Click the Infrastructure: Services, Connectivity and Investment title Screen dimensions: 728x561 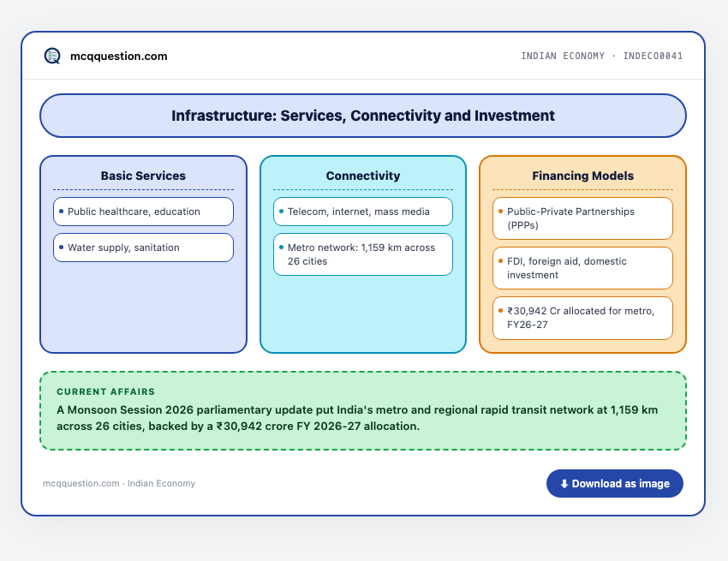tap(363, 116)
